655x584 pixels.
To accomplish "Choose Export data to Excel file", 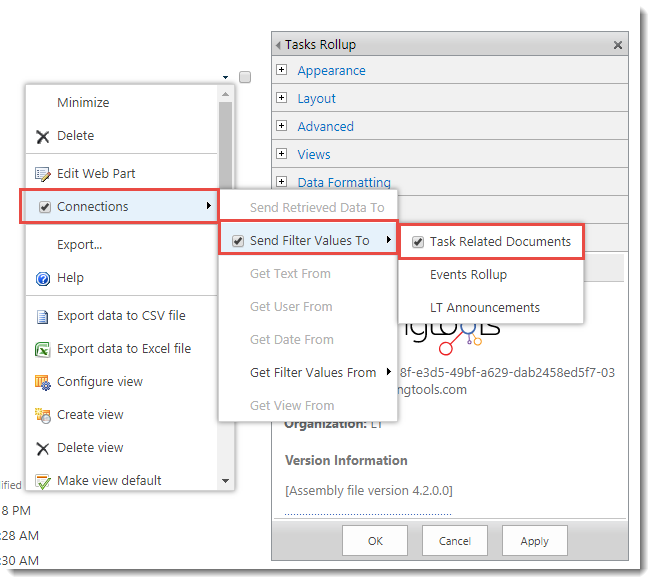I will (x=124, y=349).
